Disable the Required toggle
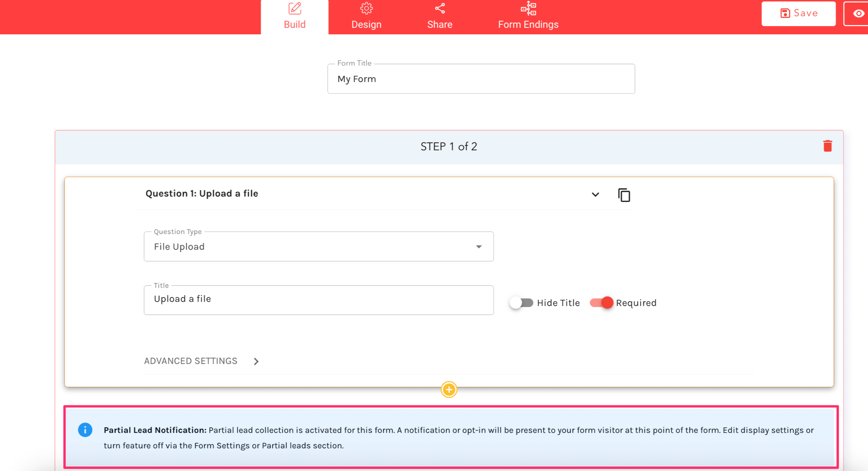This screenshot has width=868, height=471. tap(601, 303)
